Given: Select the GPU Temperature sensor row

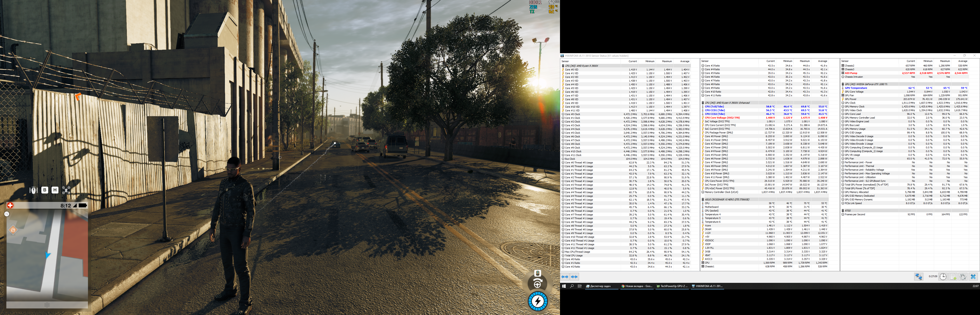Looking at the screenshot, I should (856, 88).
